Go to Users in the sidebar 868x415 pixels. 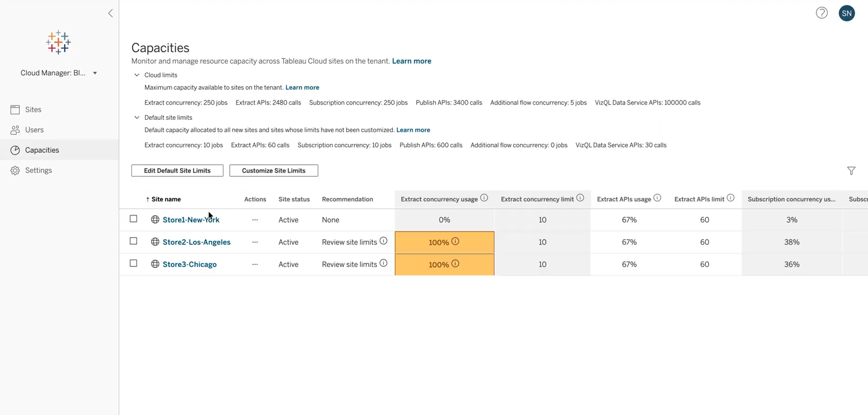59,130
